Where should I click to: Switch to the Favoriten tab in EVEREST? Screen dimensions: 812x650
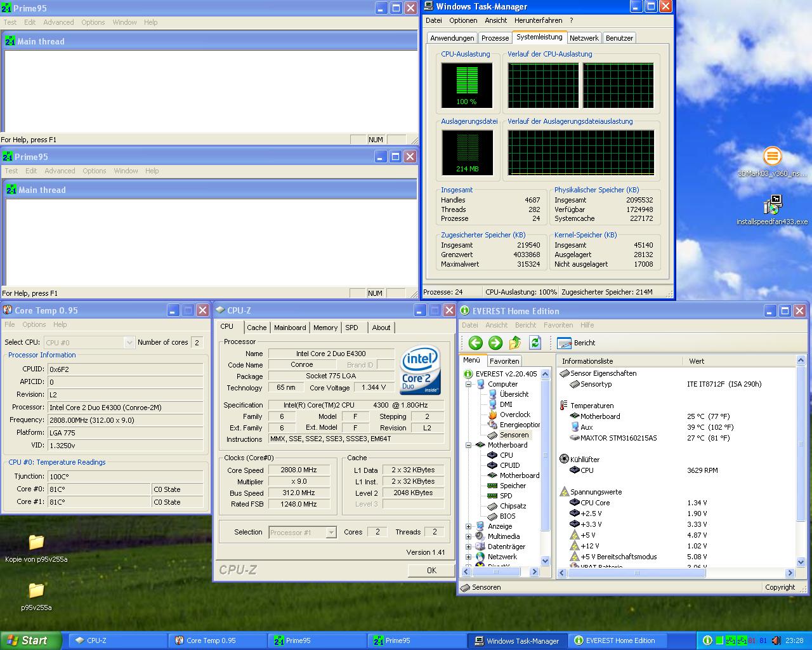coord(504,361)
